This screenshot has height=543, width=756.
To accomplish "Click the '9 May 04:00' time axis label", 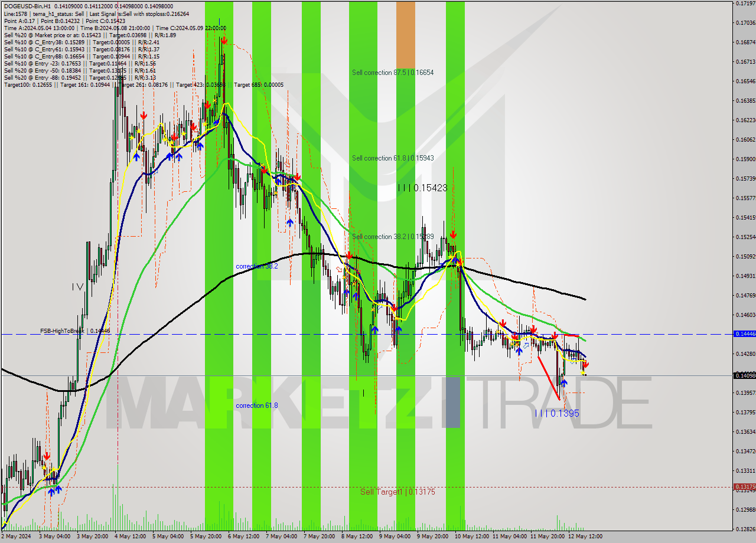I will coord(394,537).
